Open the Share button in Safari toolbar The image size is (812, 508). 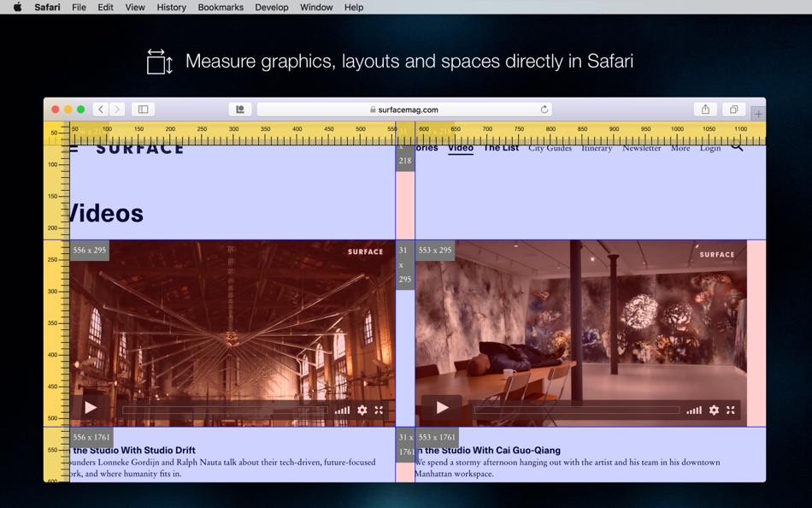[x=705, y=109]
